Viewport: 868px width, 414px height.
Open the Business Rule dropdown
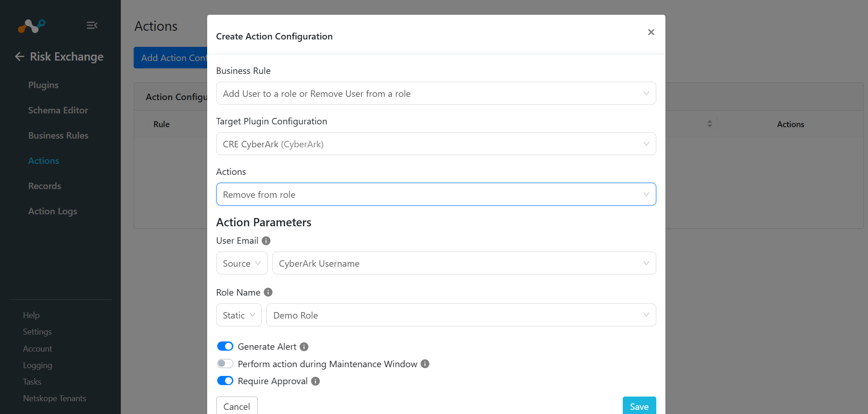[x=436, y=93]
